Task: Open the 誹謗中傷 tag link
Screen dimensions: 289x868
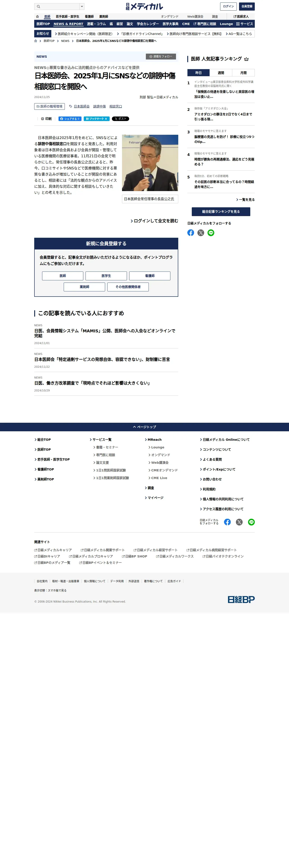Action: tap(99, 107)
